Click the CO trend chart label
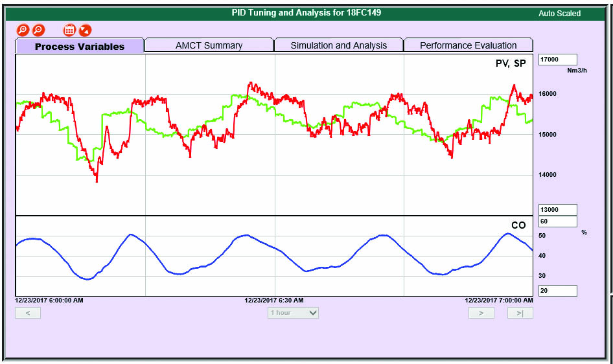 (x=518, y=225)
